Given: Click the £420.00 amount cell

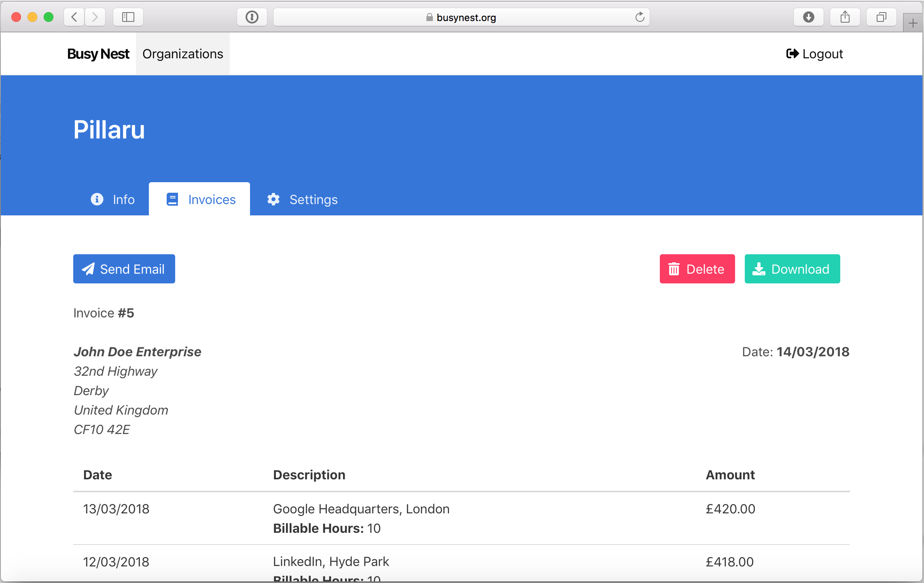Looking at the screenshot, I should click(731, 509).
